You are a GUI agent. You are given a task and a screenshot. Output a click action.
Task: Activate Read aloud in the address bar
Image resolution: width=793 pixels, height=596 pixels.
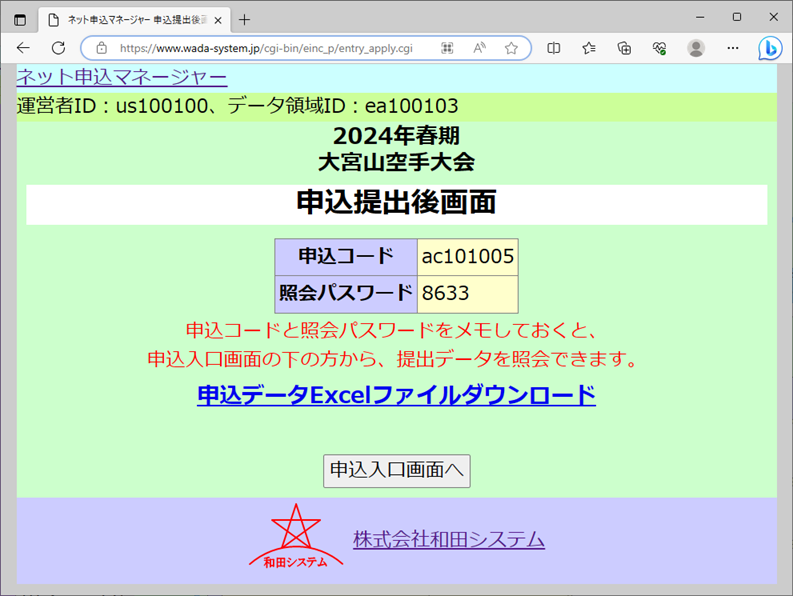pos(479,48)
